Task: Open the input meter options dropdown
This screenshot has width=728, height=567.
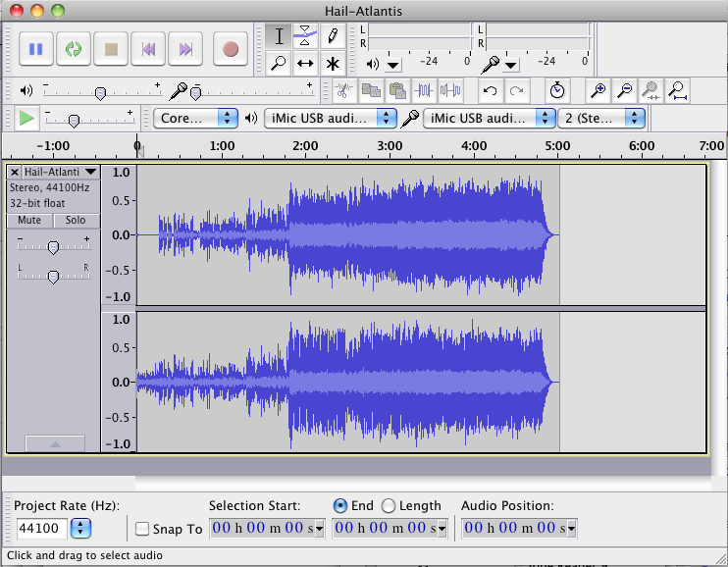Action: coord(511,65)
